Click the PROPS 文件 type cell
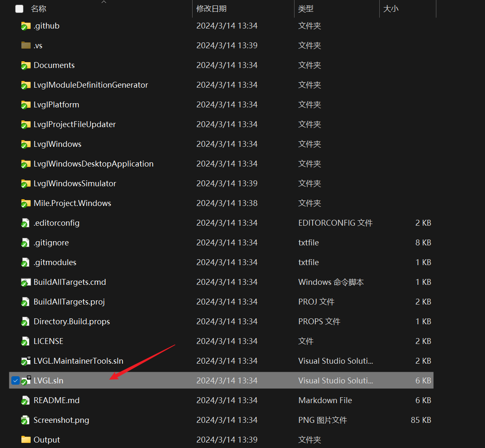485x448 pixels. (319, 322)
